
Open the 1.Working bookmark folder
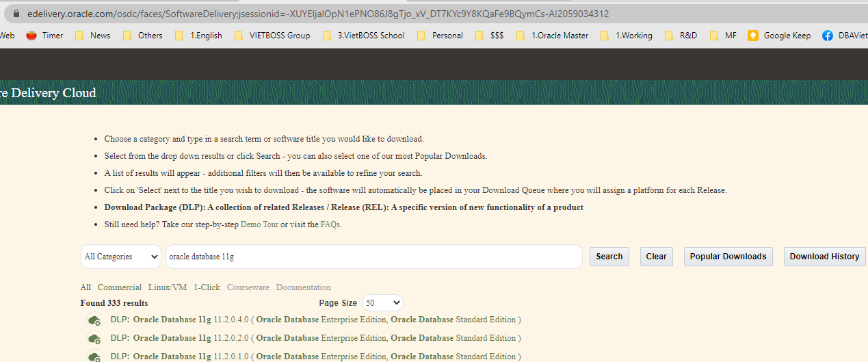pos(627,36)
